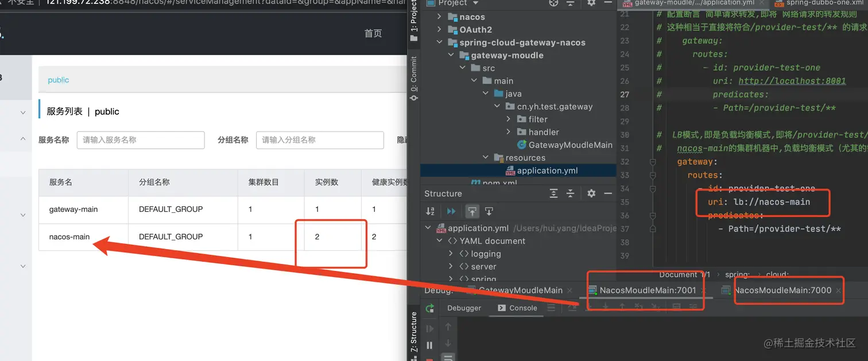The height and width of the screenshot is (361, 868).
Task: Click Collapse All in the Structure header
Action: 571,193
